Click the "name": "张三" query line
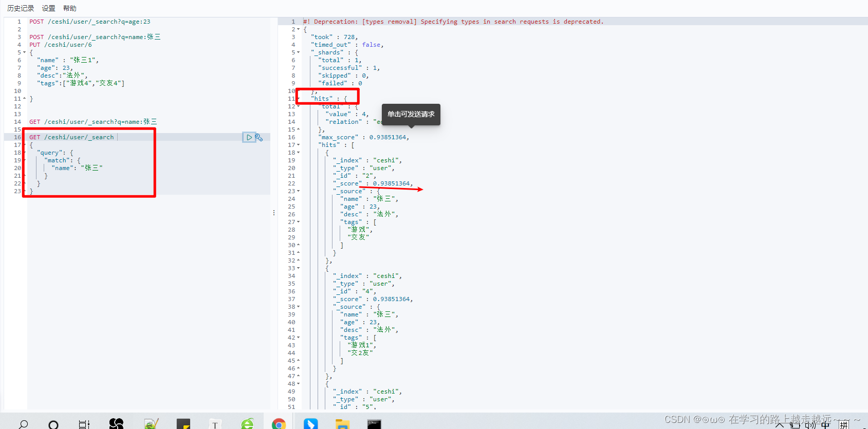 77,168
